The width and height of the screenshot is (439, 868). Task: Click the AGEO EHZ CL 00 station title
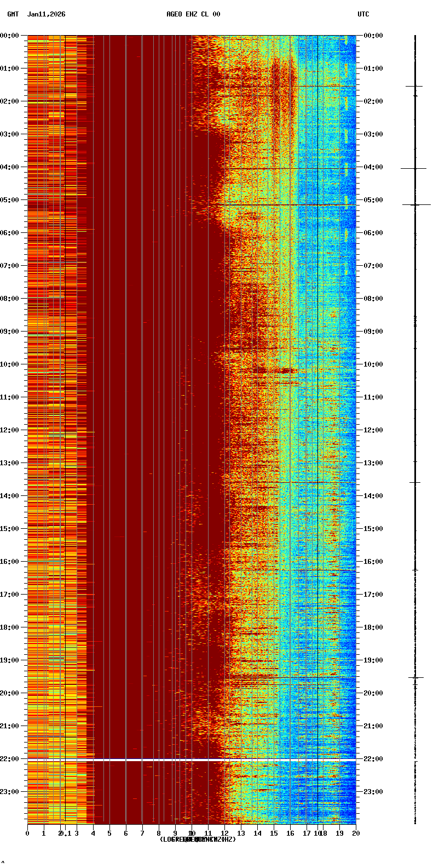[193, 14]
